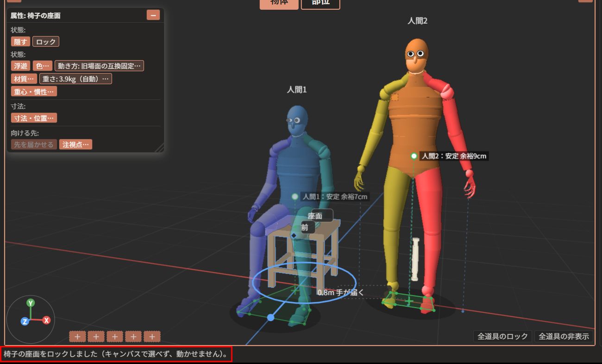Snap view to the green Y axis

tap(31, 303)
